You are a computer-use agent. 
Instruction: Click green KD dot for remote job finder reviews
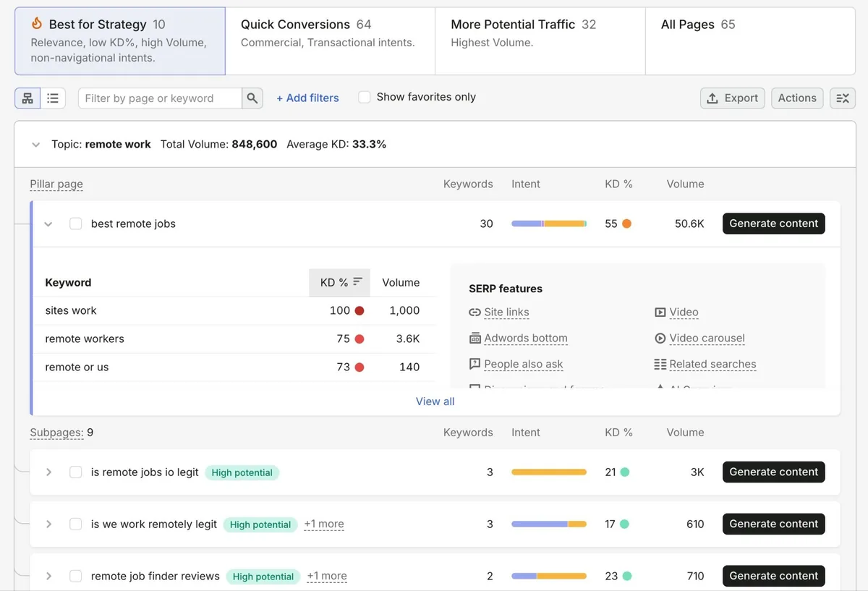626,576
